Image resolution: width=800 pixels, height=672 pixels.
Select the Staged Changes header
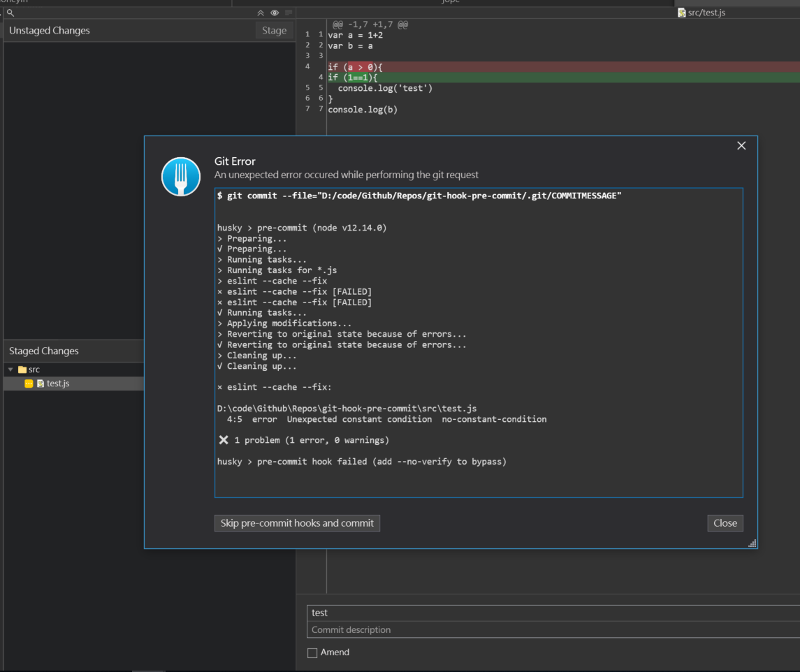coord(44,351)
